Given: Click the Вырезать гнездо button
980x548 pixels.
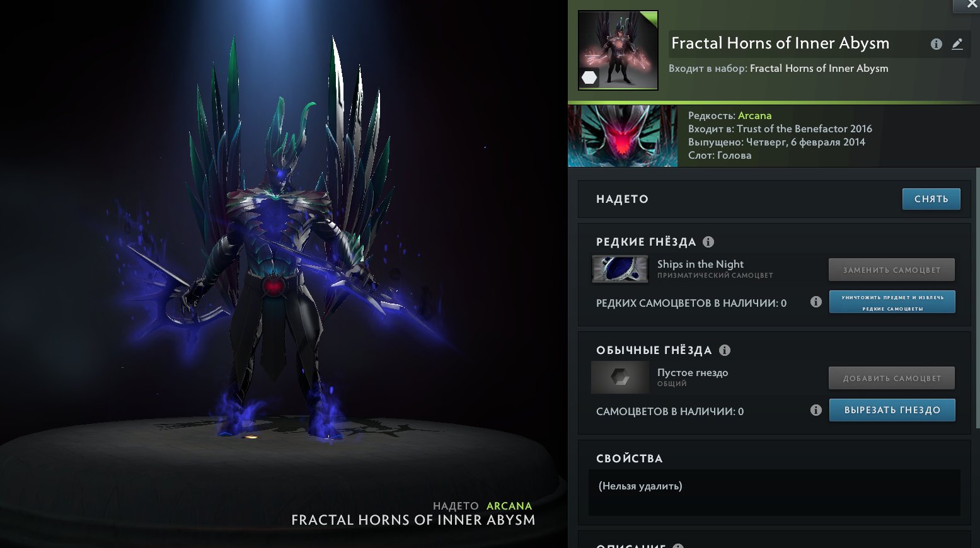Looking at the screenshot, I should (x=892, y=410).
